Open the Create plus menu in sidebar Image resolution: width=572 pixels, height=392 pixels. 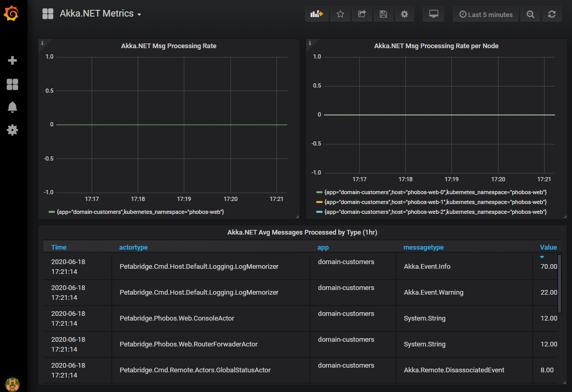click(12, 60)
